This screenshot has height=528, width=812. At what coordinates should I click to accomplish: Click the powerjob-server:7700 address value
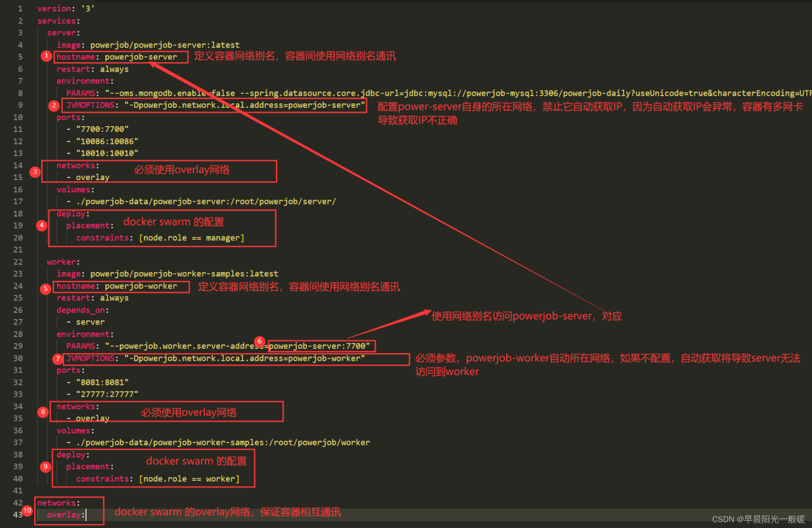320,346
